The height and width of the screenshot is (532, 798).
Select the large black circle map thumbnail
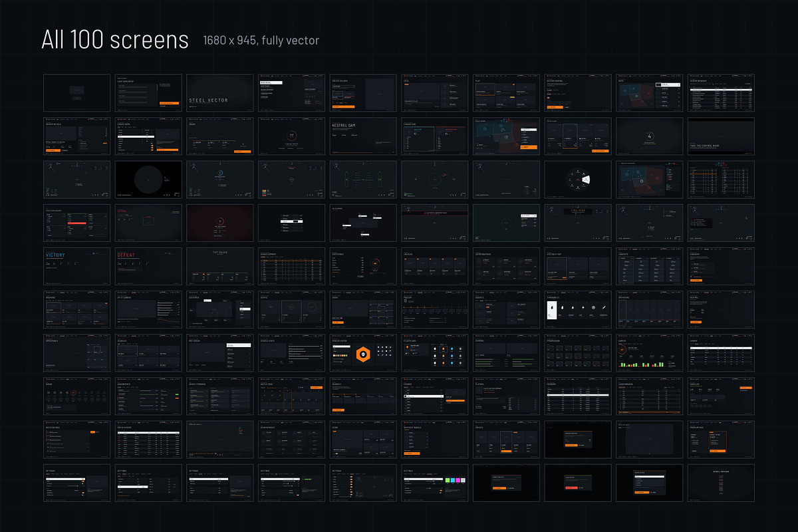pos(148,179)
